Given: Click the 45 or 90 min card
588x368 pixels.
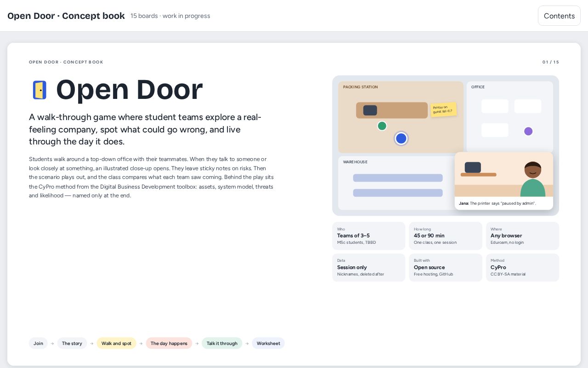Looking at the screenshot, I should (446, 236).
